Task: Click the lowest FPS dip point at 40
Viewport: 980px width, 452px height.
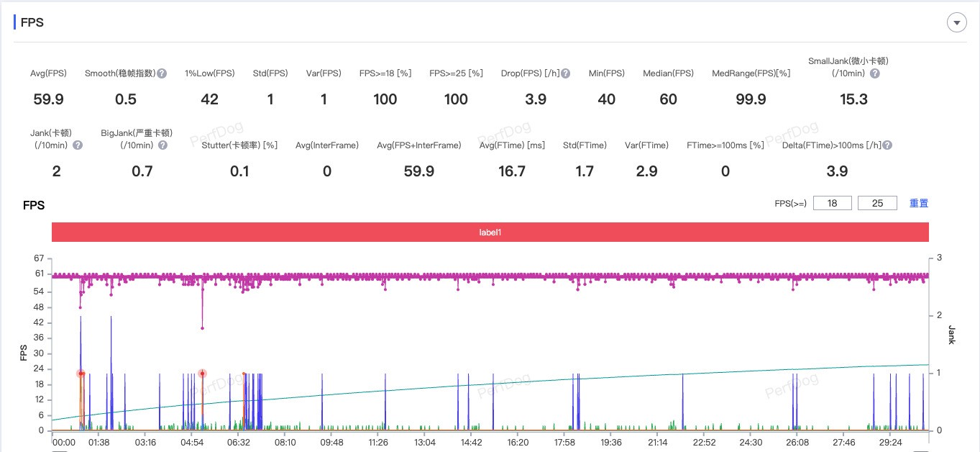Action: (203, 328)
